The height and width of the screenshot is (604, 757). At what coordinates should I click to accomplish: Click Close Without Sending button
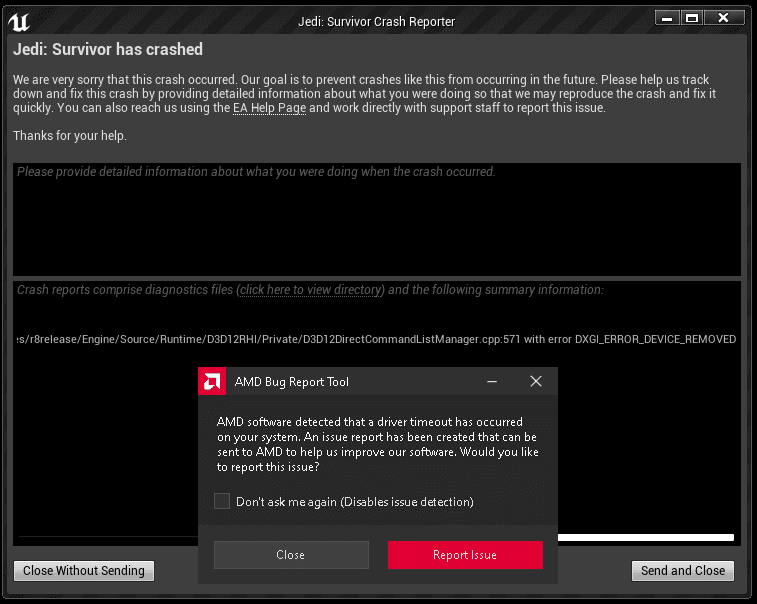(x=84, y=571)
